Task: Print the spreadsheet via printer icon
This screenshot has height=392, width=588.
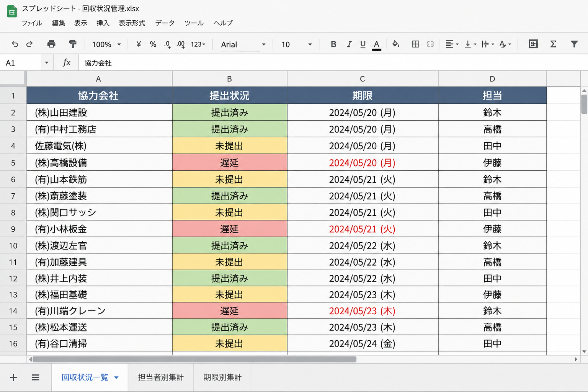Action: click(51, 44)
